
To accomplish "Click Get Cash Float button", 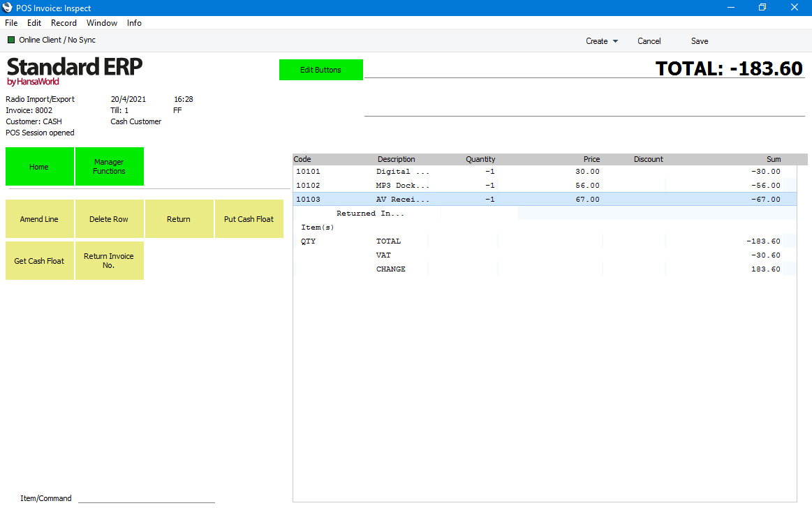I will (39, 261).
